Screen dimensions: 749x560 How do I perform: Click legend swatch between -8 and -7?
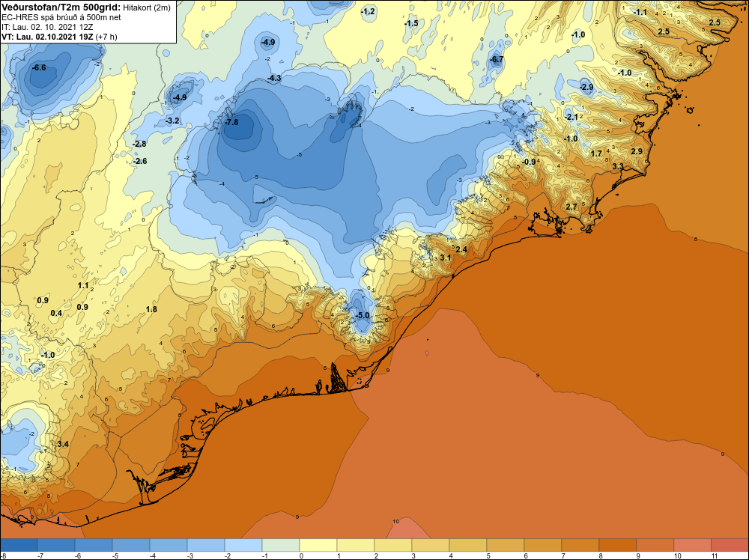(19, 545)
